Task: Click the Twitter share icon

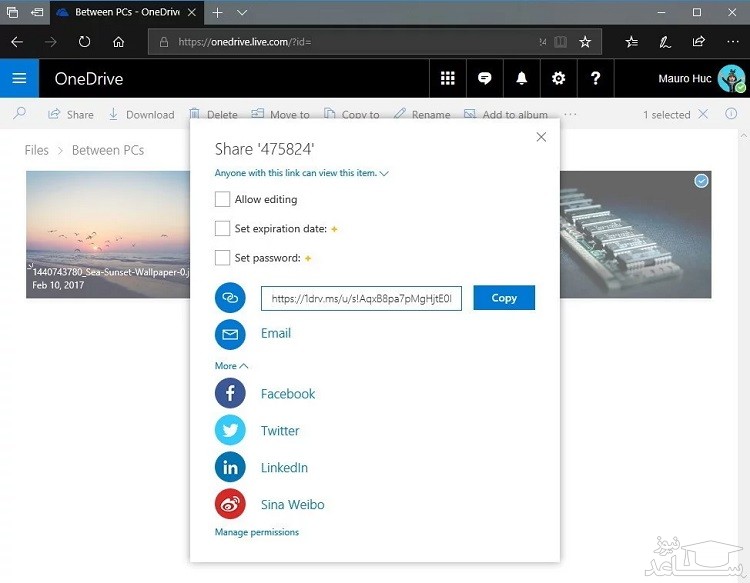Action: point(230,431)
